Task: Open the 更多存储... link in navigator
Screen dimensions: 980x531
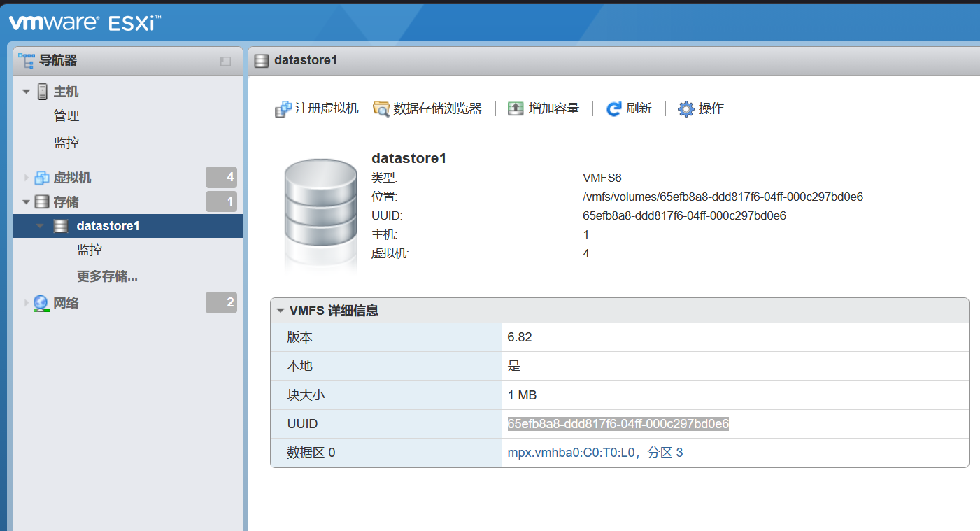Action: click(x=107, y=276)
